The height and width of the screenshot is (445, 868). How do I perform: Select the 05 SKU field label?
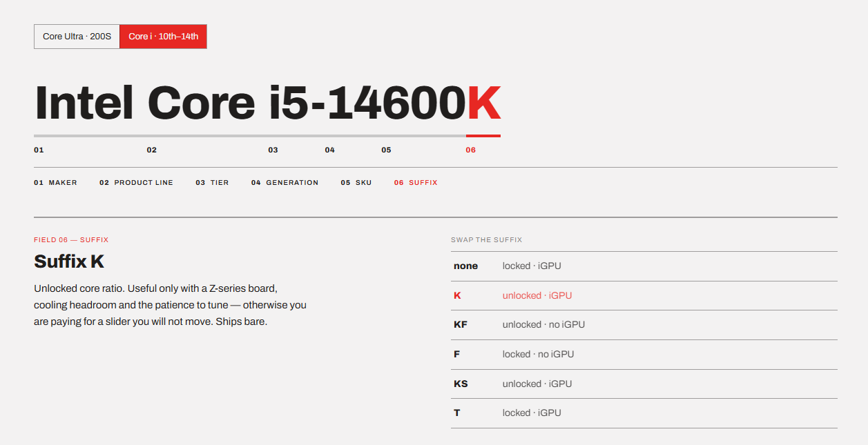[x=356, y=183]
